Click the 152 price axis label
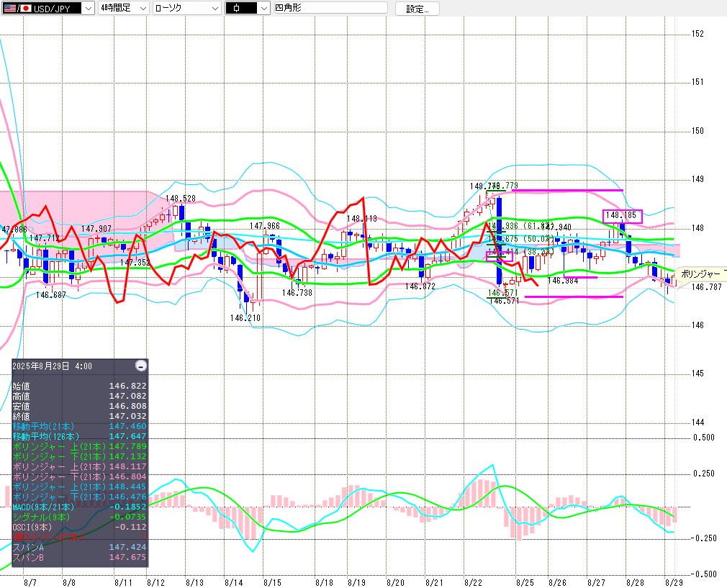 coord(697,33)
